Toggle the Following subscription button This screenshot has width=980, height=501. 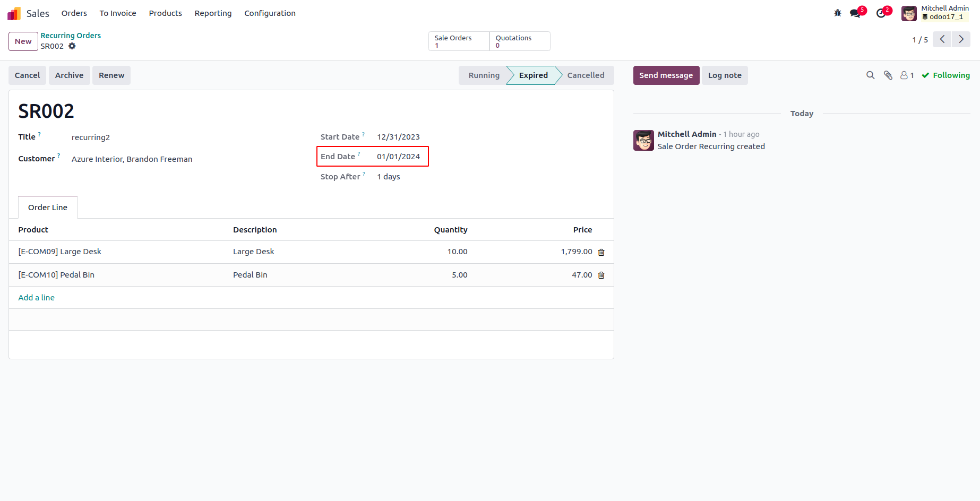tap(945, 75)
